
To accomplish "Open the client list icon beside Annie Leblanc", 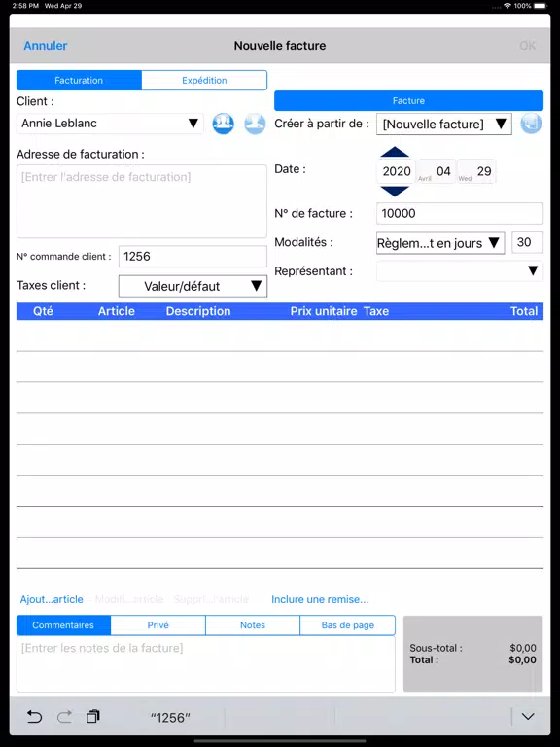I will click(223, 124).
